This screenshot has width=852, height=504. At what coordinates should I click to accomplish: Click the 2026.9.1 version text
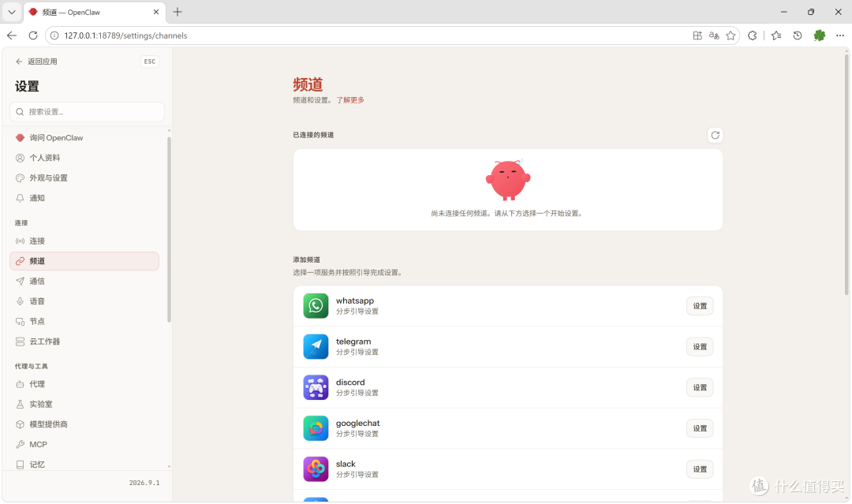[144, 483]
